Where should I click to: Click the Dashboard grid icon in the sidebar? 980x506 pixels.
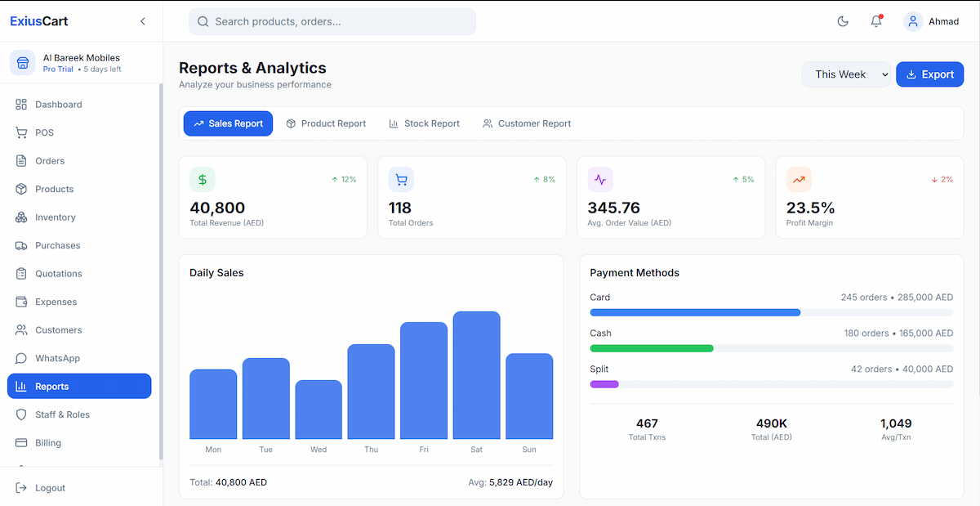pos(21,105)
